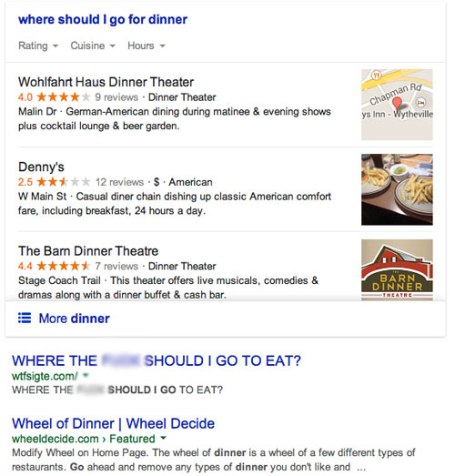Screen dimensions: 455x476
Task: Click the red map pin on Chapman Rd
Action: (397, 104)
